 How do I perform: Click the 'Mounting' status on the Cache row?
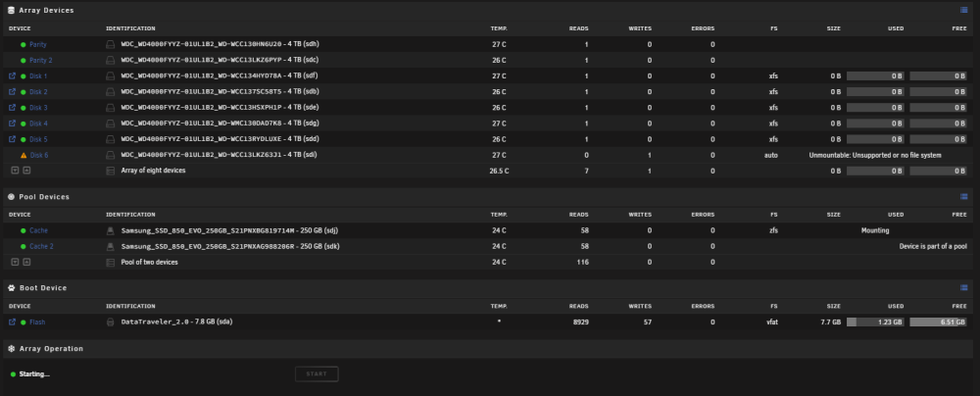(x=875, y=231)
